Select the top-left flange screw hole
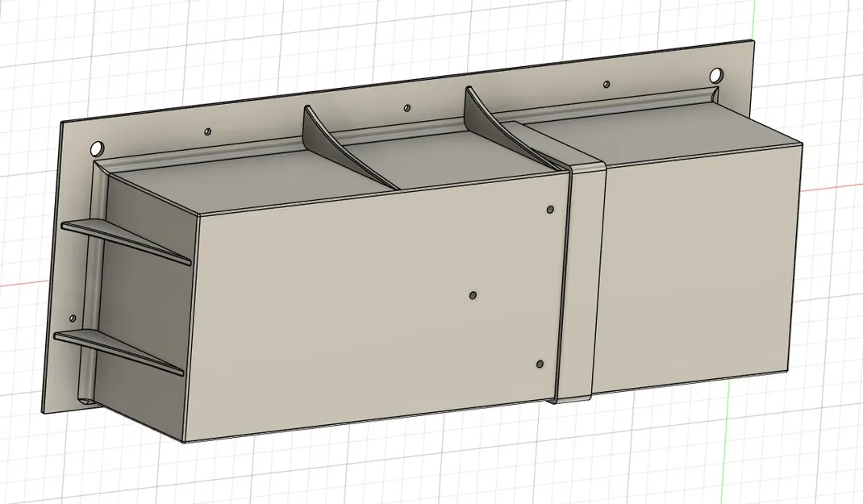 [x=97, y=148]
